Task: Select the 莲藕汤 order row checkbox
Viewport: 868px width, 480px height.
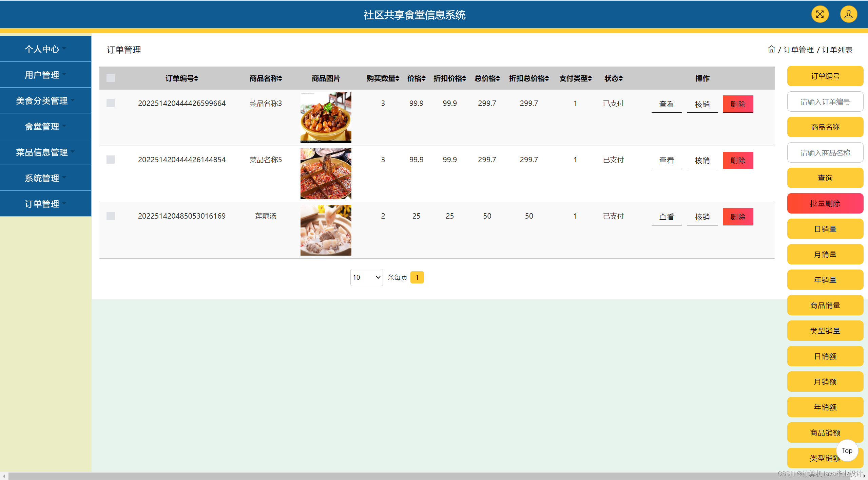Action: [x=111, y=216]
